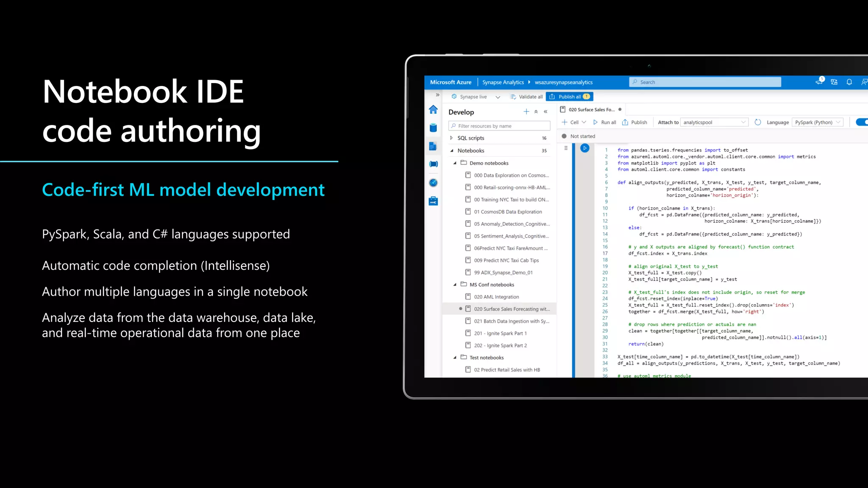Click the add new resource plus icon
Screen dimensions: 868x488
pos(526,111)
